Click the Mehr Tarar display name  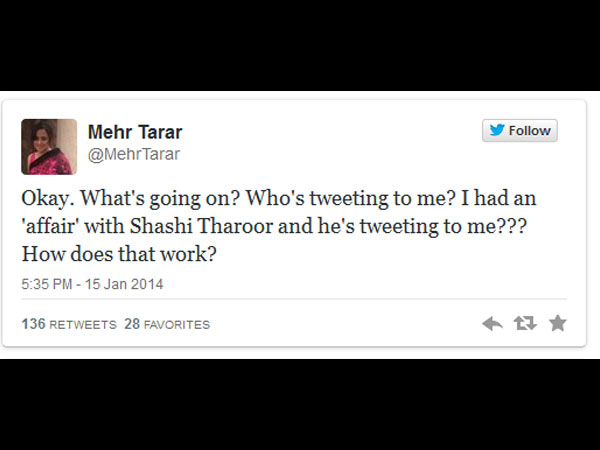135,133
